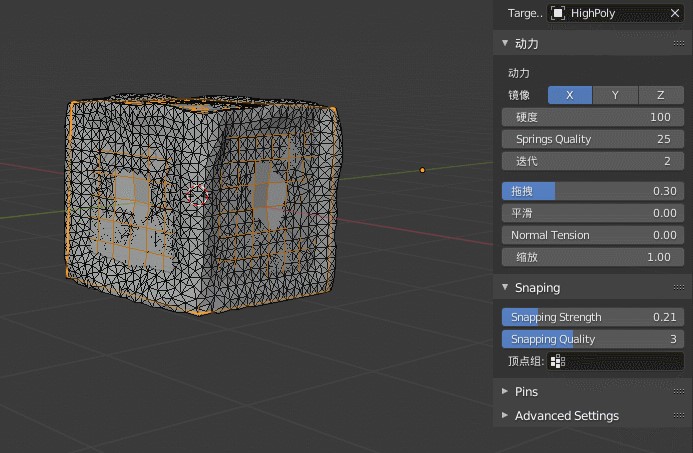693x453 pixels.
Task: Clear the HighPoly target with X
Action: click(674, 13)
